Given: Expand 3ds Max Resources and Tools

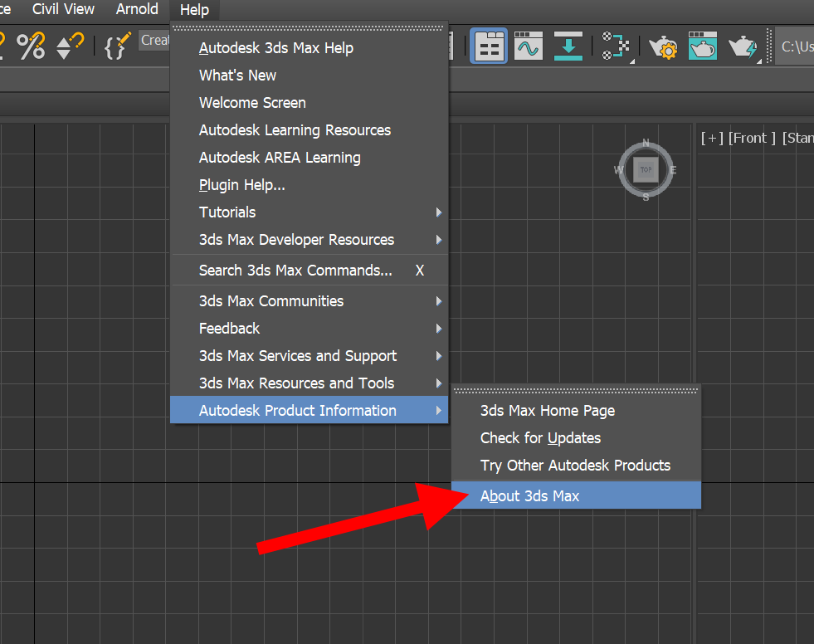Looking at the screenshot, I should coord(309,383).
